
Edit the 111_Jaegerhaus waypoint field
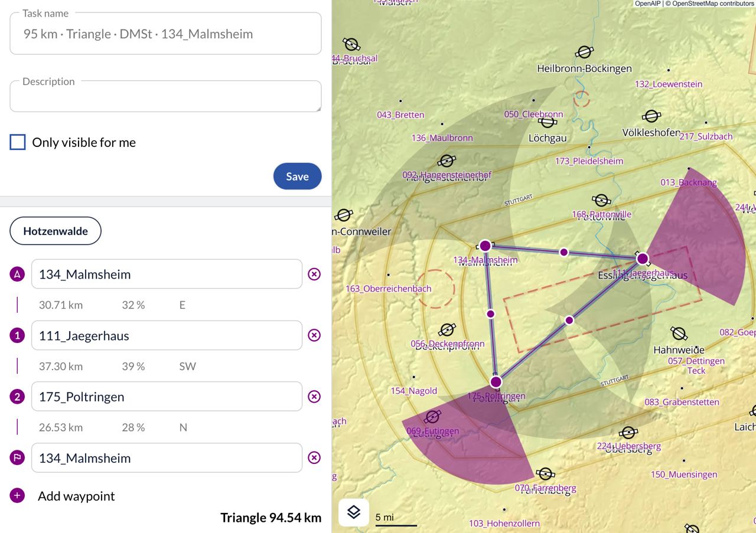[167, 335]
